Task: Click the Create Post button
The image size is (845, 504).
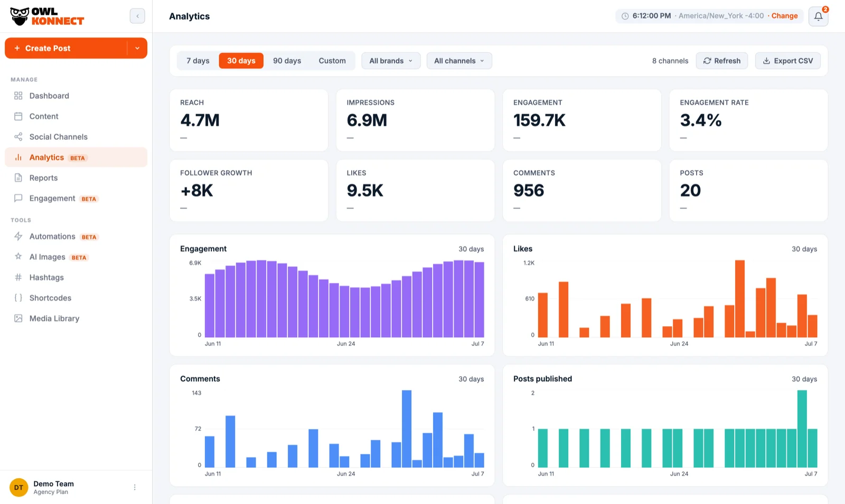Action: 66,48
